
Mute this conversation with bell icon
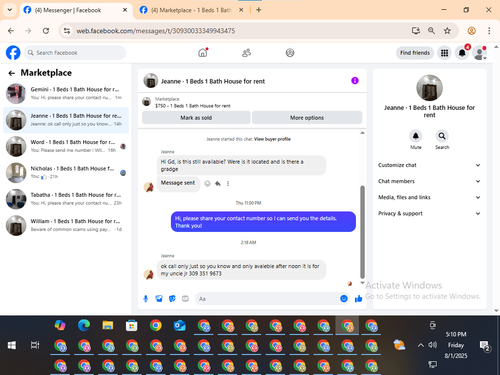pos(416,136)
